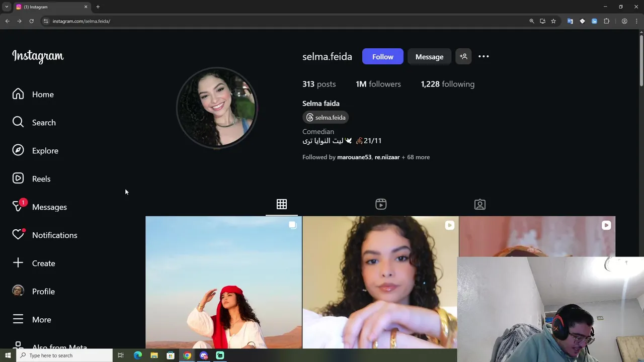
Task: Open Search in the Instagram sidebar
Action: (x=34, y=123)
